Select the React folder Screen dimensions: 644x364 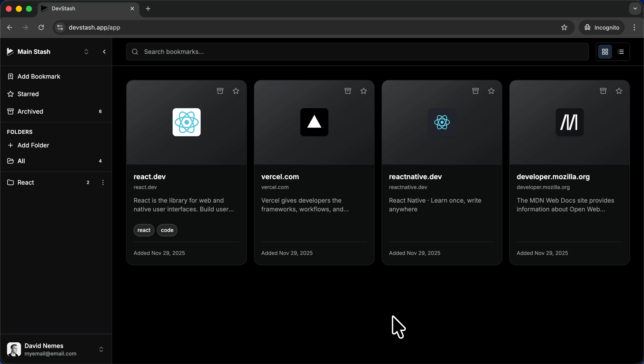(x=25, y=183)
